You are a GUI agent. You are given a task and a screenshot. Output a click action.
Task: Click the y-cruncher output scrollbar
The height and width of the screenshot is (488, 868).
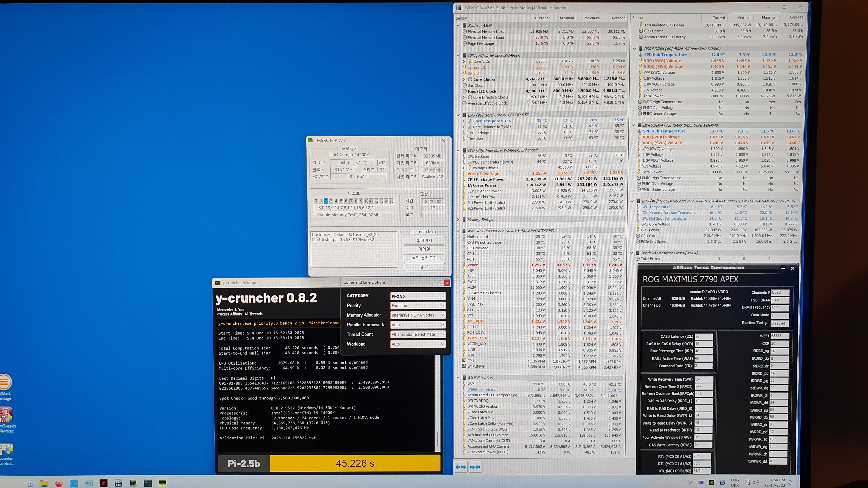[437, 404]
